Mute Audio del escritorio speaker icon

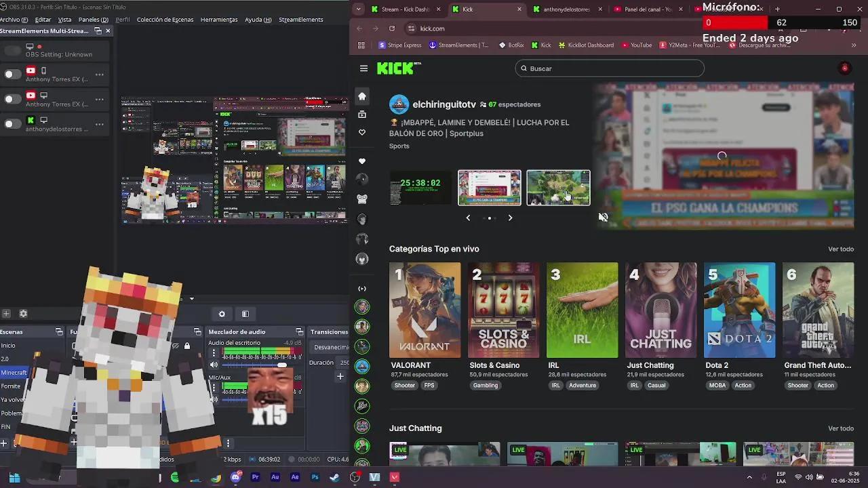(x=214, y=365)
